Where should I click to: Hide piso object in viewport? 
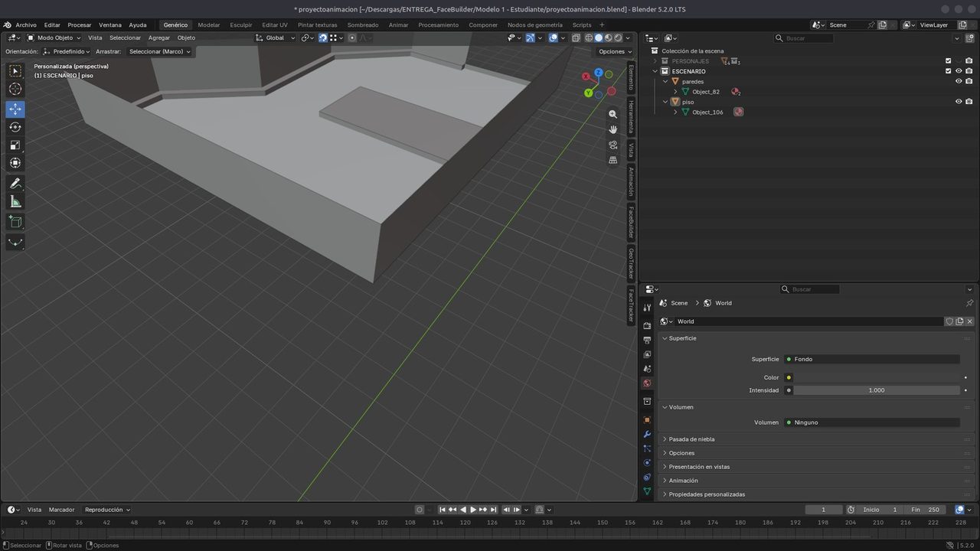point(959,102)
